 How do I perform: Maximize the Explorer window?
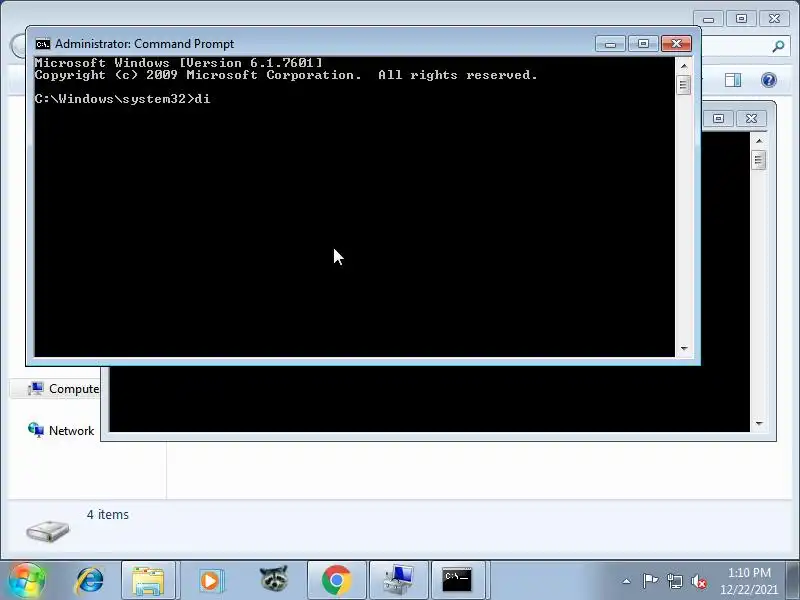coord(741,19)
